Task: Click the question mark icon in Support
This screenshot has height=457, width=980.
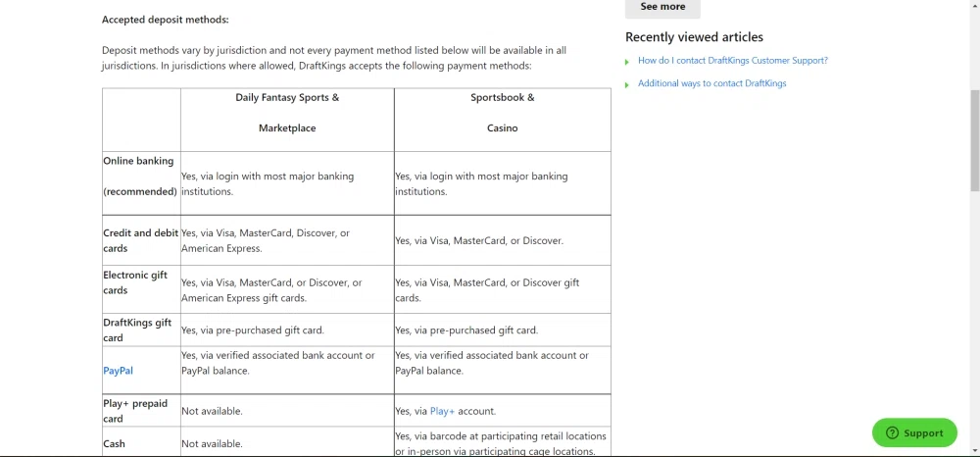Action: tap(892, 432)
